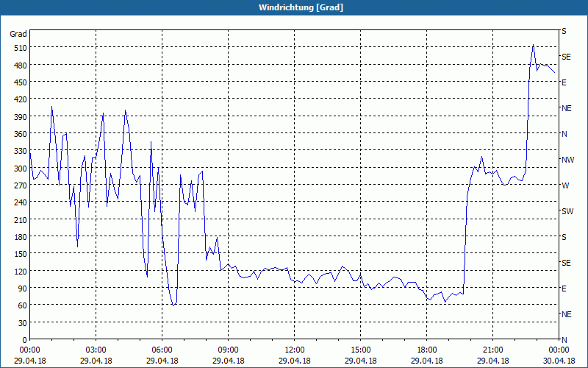Click the NE label beside the 30 gridline

(567, 314)
